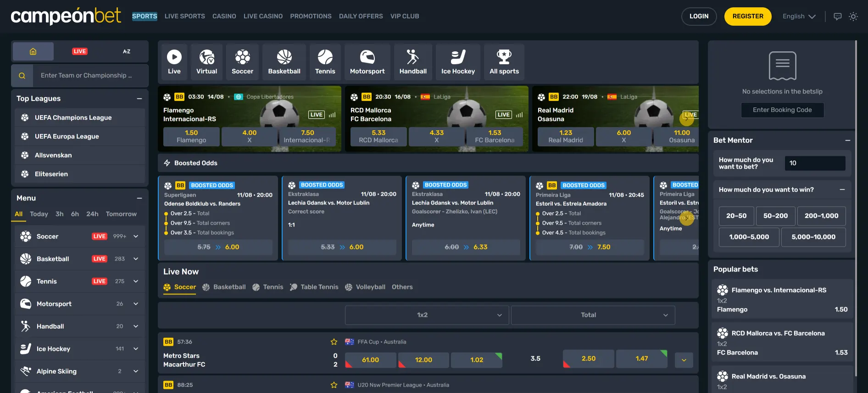Toggle light/dark theme sun icon
This screenshot has height=393, width=868.
853,17
